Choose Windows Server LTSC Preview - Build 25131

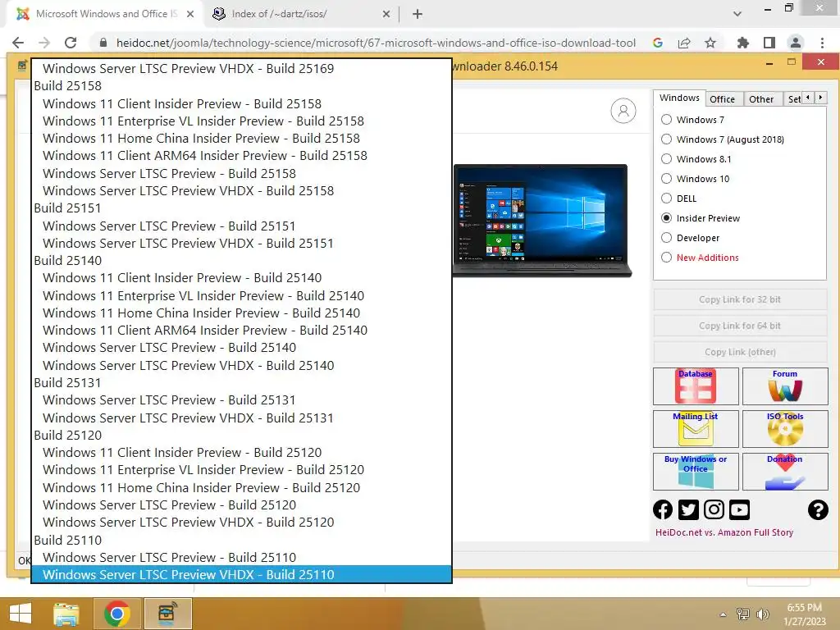point(242,400)
